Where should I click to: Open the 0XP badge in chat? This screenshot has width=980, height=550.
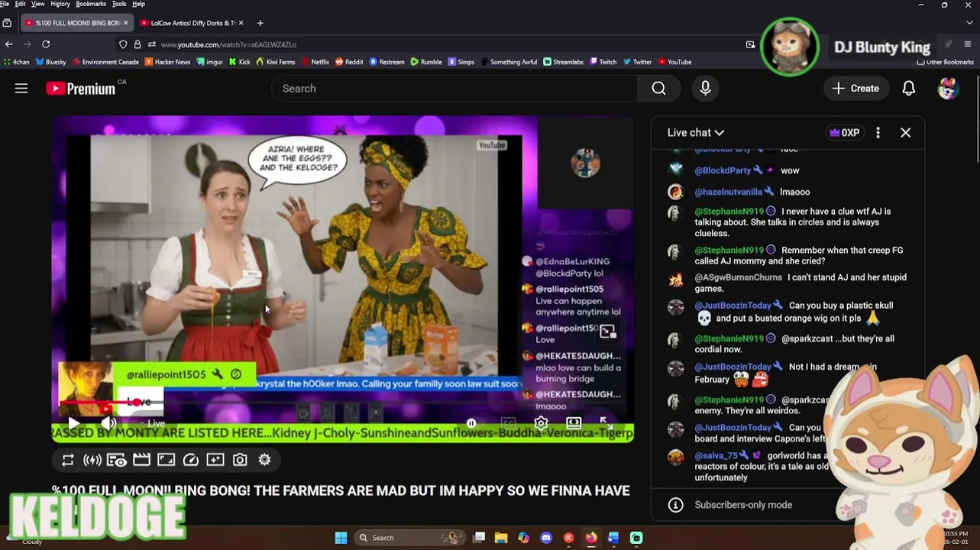[844, 133]
